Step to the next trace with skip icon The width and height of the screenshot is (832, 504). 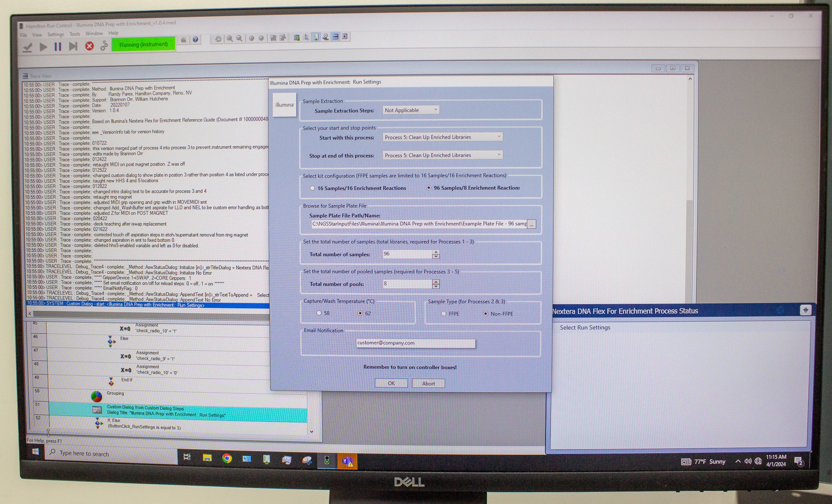coord(74,46)
